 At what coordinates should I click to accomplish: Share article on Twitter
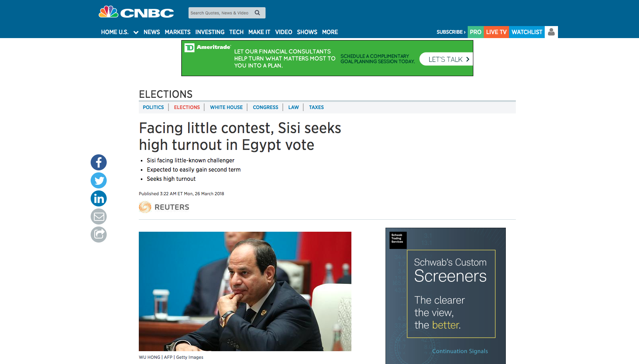coord(99,180)
